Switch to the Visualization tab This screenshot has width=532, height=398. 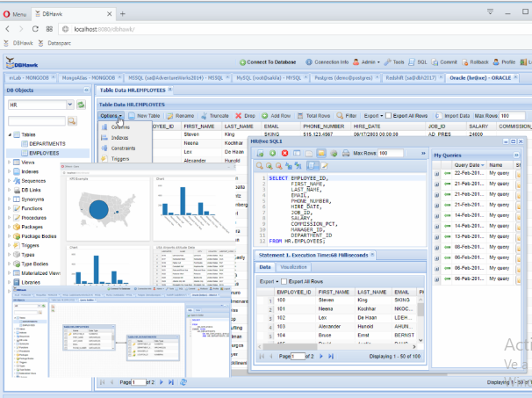pos(293,265)
